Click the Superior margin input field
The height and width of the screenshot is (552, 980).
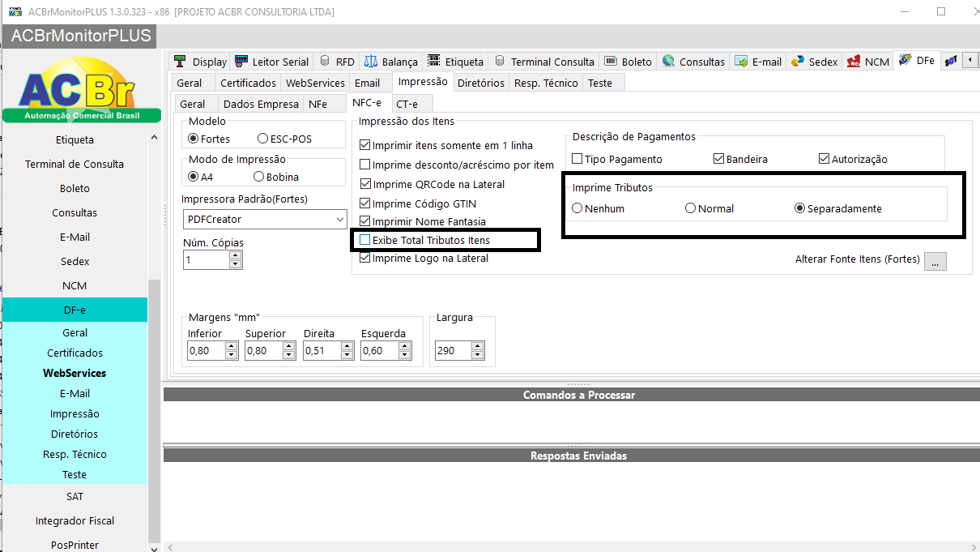264,350
